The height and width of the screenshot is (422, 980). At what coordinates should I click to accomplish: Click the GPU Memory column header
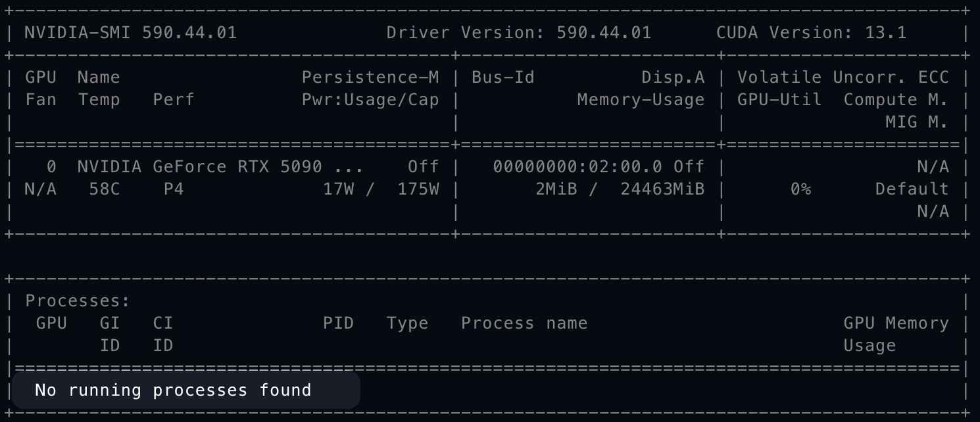coord(896,323)
